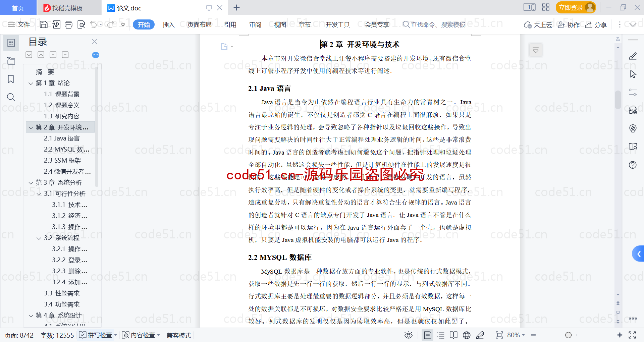
Task: Switch to page layout view icon
Action: pyautogui.click(x=427, y=335)
